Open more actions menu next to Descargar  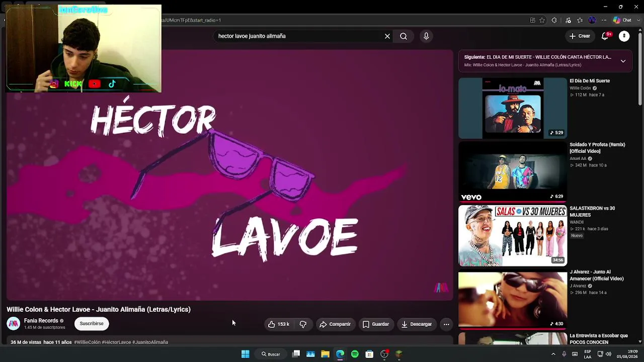(x=446, y=324)
